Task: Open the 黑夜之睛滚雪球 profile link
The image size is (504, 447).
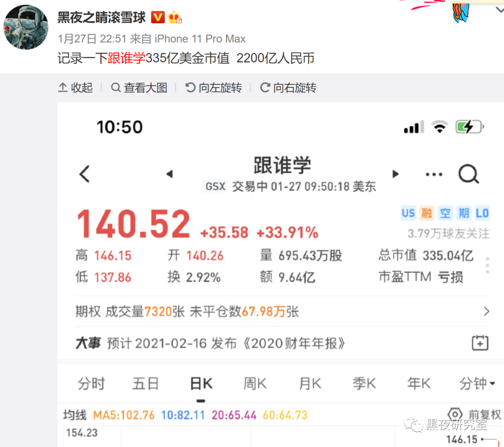Action: 101,17
